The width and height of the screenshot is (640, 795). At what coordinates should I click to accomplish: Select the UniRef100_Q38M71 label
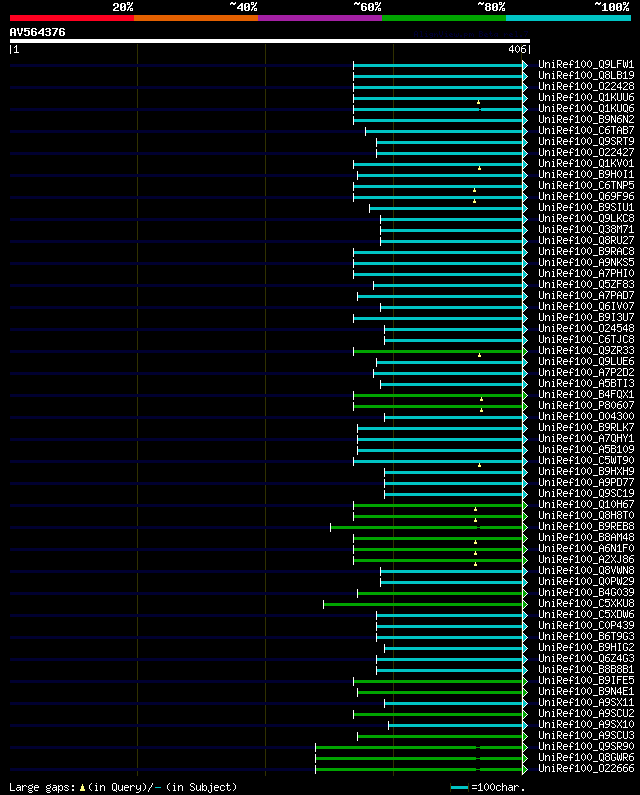(x=586, y=230)
